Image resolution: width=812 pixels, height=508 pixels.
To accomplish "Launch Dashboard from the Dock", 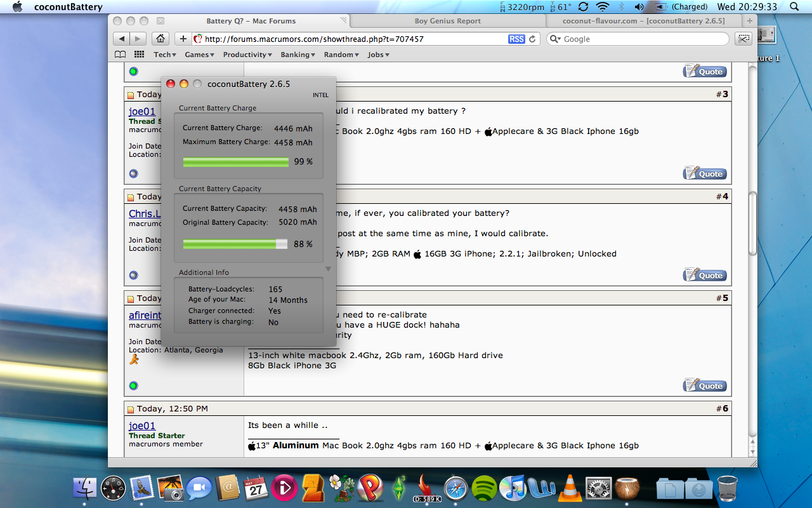I will pos(114,488).
